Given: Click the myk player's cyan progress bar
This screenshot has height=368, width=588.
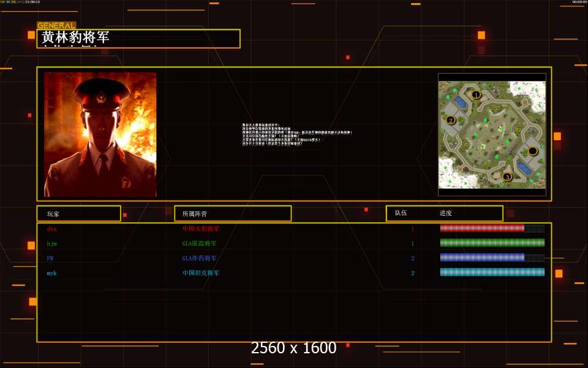Looking at the screenshot, I should pyautogui.click(x=492, y=272).
